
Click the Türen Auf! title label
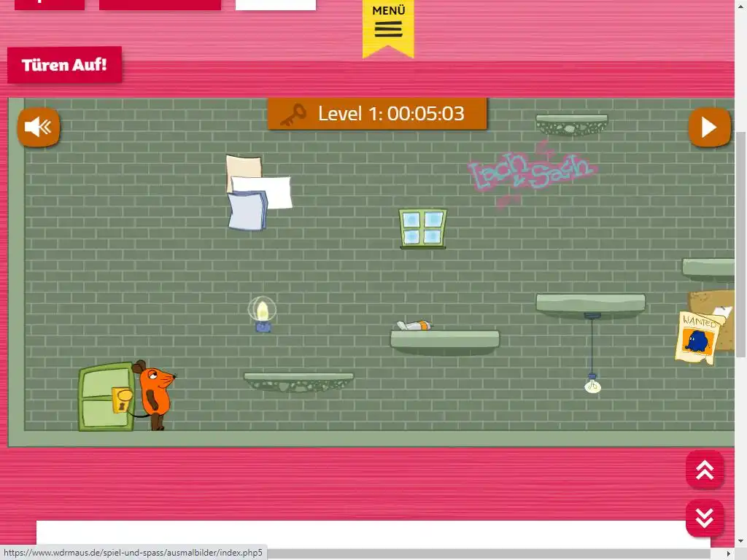pos(64,65)
